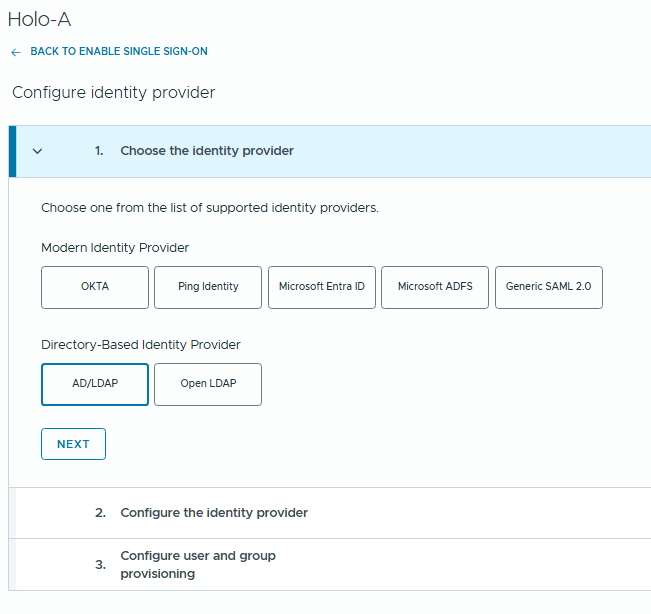Click the 'Modern Identity Provider' section label

pos(115,248)
